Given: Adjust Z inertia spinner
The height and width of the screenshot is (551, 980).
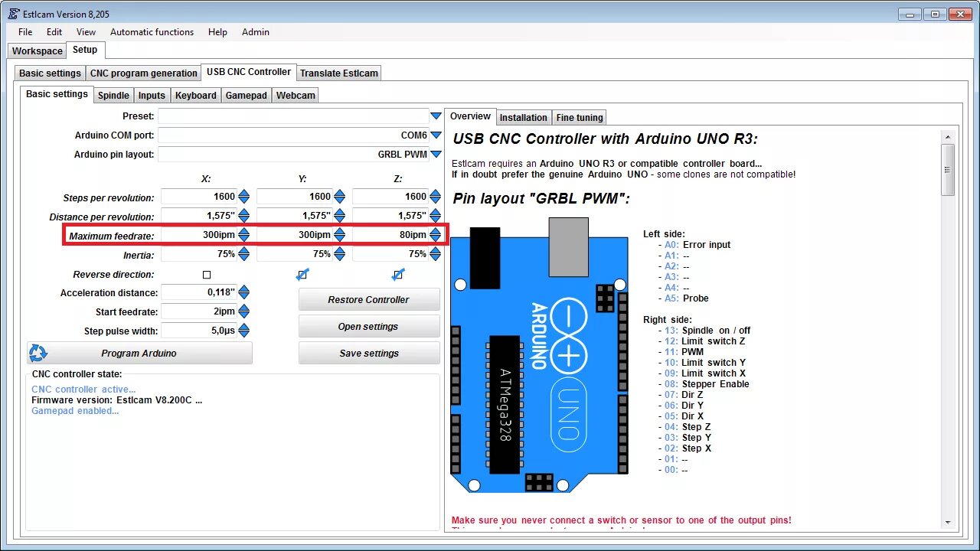Looking at the screenshot, I should pyautogui.click(x=435, y=254).
